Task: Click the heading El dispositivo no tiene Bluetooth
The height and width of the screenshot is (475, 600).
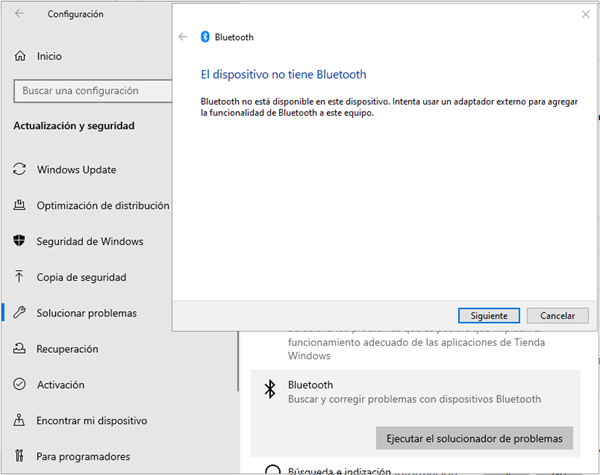Action: pyautogui.click(x=284, y=74)
